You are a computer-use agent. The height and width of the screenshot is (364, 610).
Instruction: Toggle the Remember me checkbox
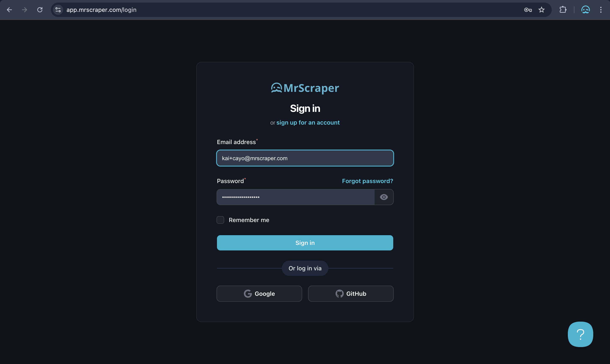221,220
